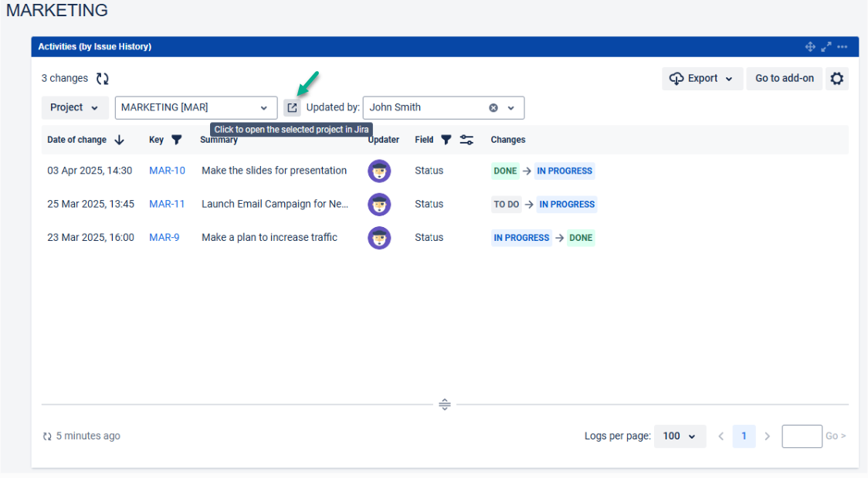Change Logs per page from 100
This screenshot has width=868, height=478.
679,436
